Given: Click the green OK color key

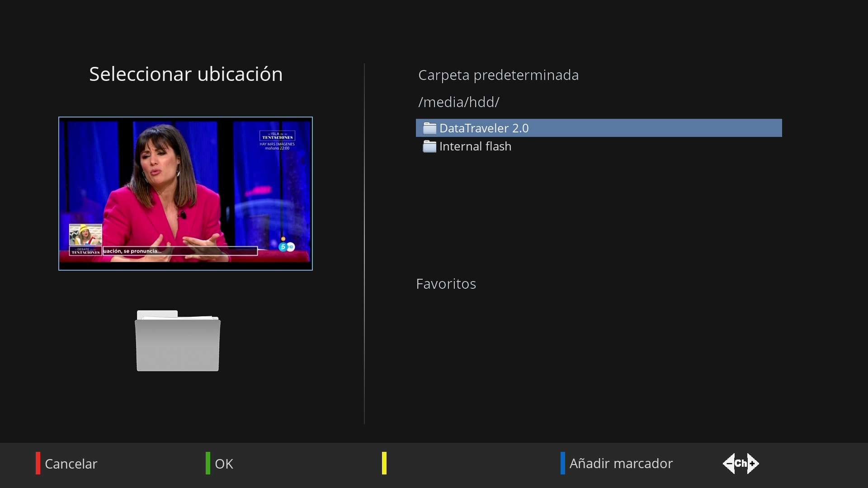Looking at the screenshot, I should pyautogui.click(x=208, y=463).
